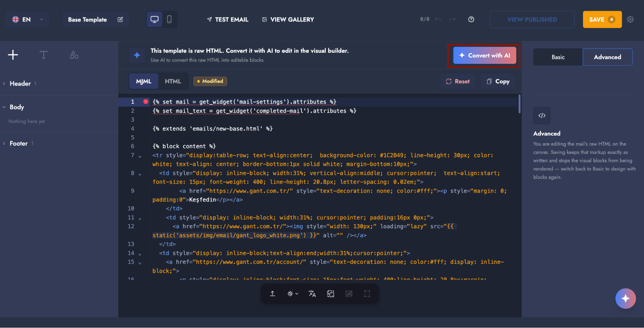Screen dimensions: 644x328
Task: Fold code at line 11
Action: (140, 218)
